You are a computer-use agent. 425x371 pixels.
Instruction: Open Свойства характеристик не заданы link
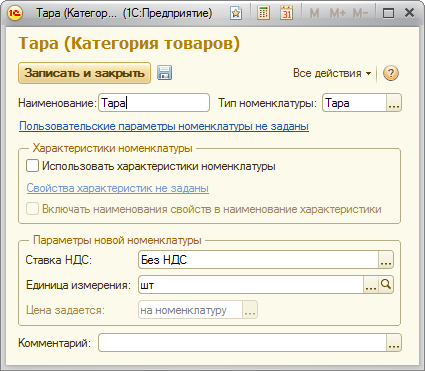[118, 188]
